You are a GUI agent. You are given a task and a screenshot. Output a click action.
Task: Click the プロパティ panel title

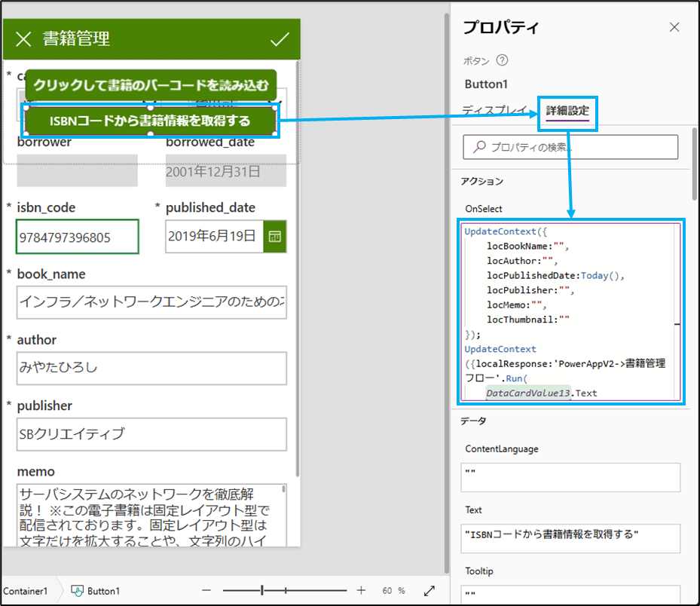(501, 28)
